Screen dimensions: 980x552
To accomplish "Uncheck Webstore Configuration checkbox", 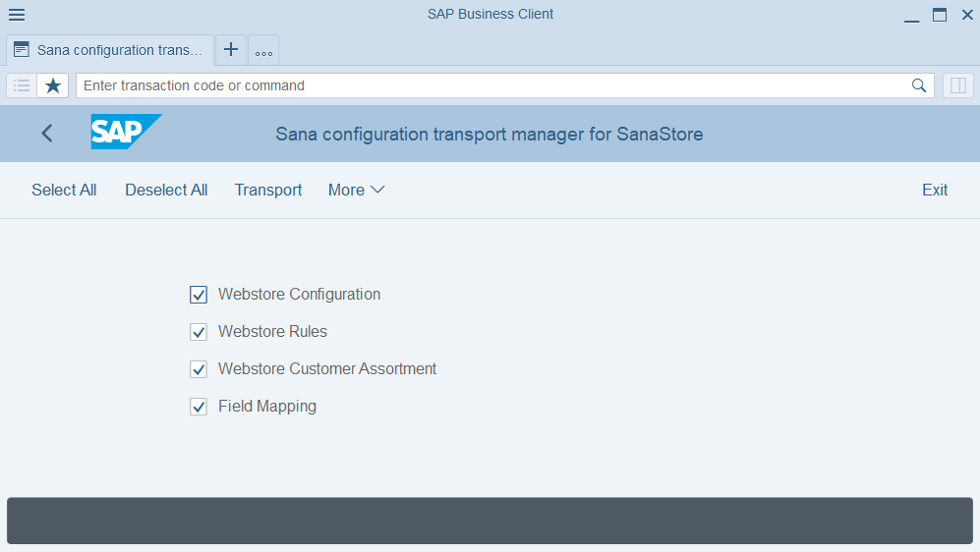I will (199, 294).
